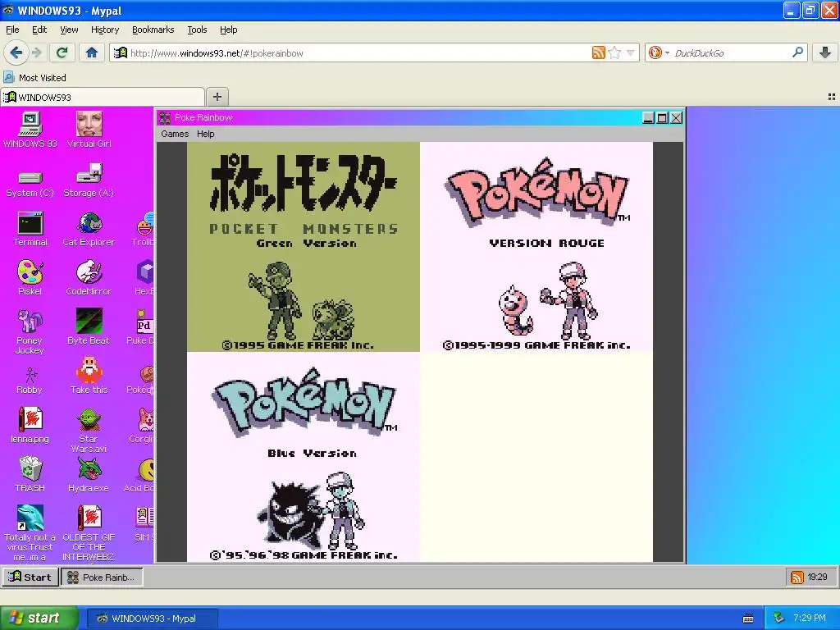Open the browser History menu
The image size is (840, 630).
[x=104, y=30]
